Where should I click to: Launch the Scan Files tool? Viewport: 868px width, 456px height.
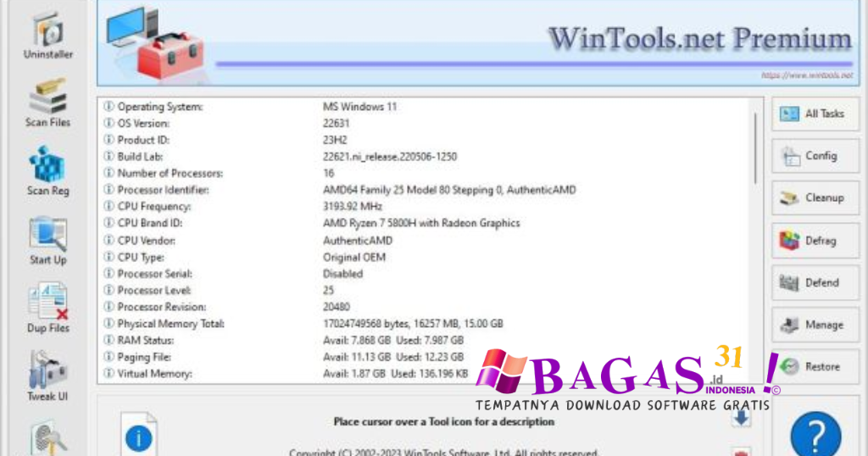[x=47, y=103]
